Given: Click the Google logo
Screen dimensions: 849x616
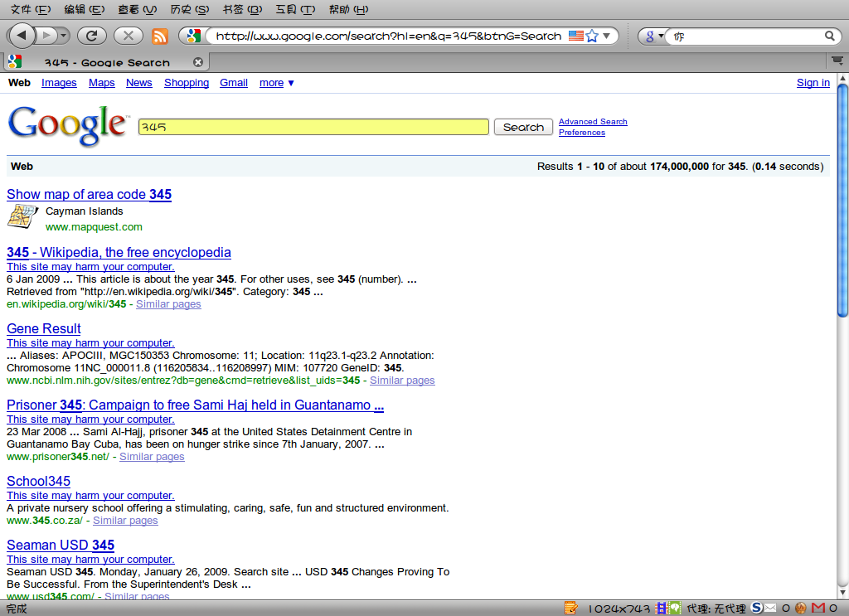Looking at the screenshot, I should coord(68,125).
